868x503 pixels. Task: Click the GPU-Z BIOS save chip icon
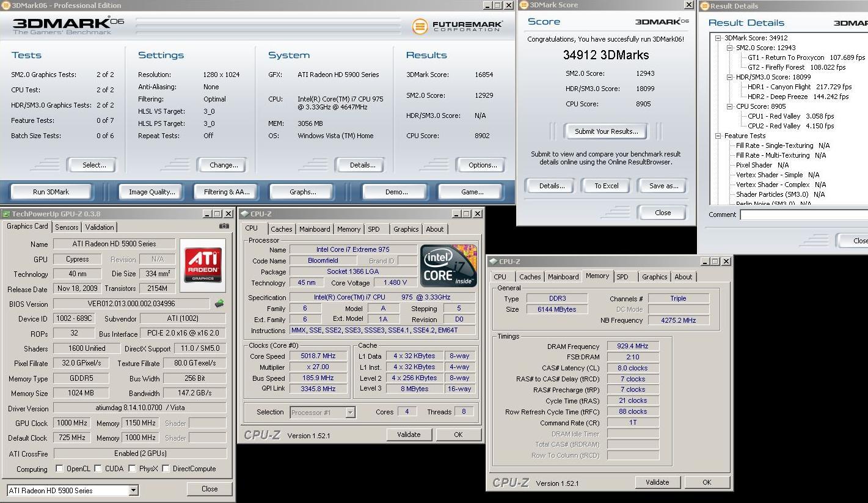pos(219,304)
